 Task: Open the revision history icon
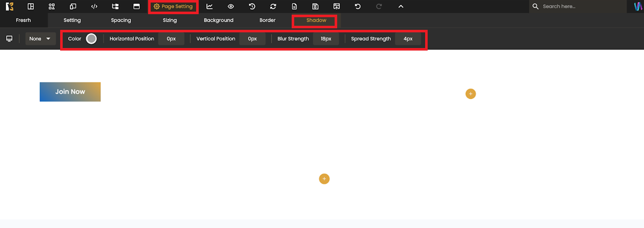[252, 7]
